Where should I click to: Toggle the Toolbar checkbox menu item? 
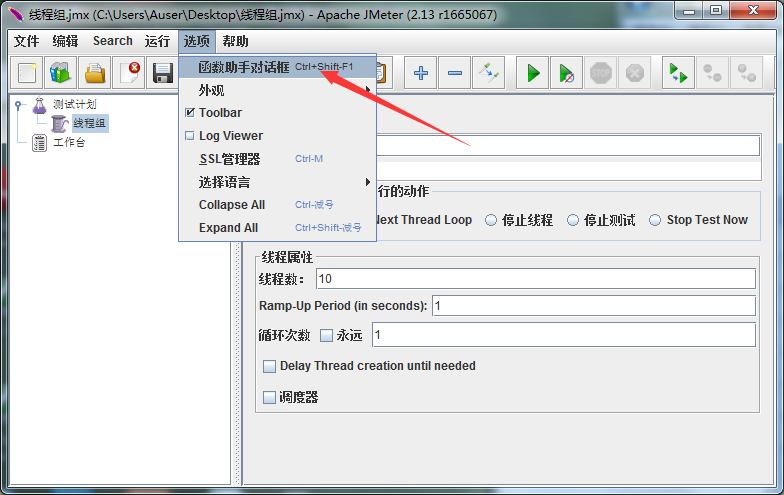pyautogui.click(x=277, y=113)
